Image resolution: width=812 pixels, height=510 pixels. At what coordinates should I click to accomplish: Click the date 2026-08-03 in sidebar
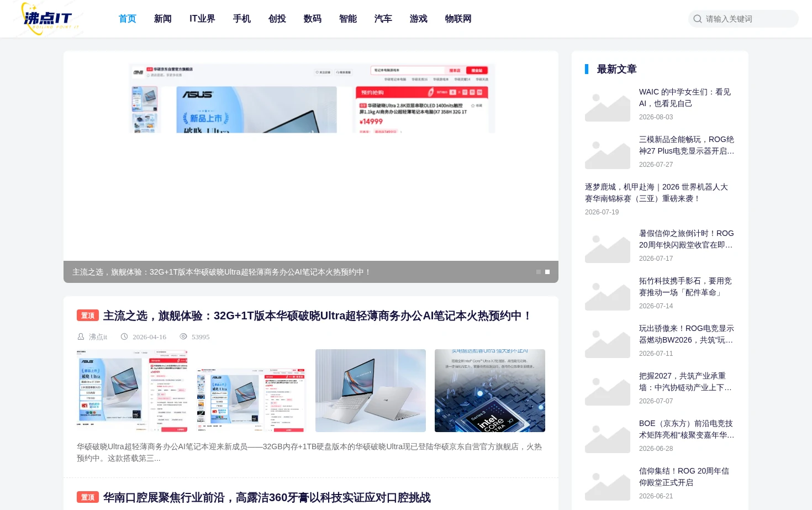point(656,117)
